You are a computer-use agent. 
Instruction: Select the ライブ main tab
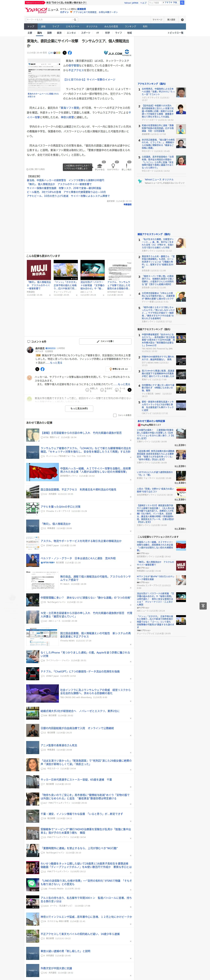56,26
